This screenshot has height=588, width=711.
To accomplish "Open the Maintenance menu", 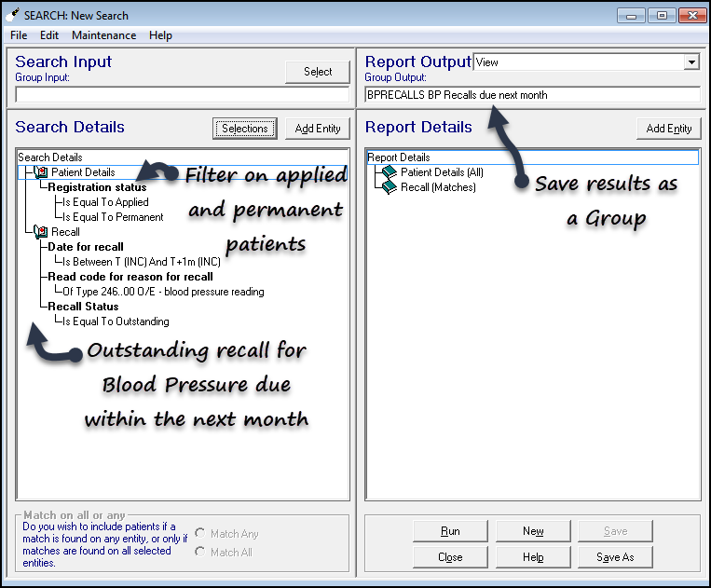I will (103, 35).
